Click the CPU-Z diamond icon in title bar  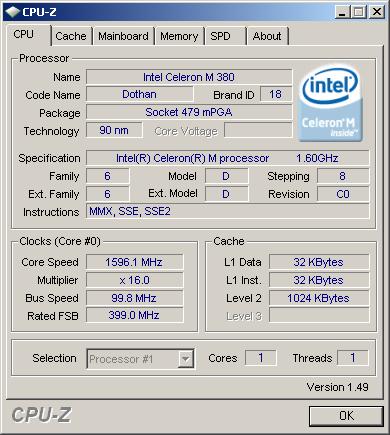pyautogui.click(x=12, y=12)
